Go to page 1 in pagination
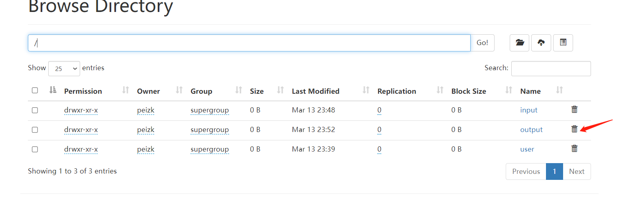Viewport: 644px width, 203px height. pos(554,171)
